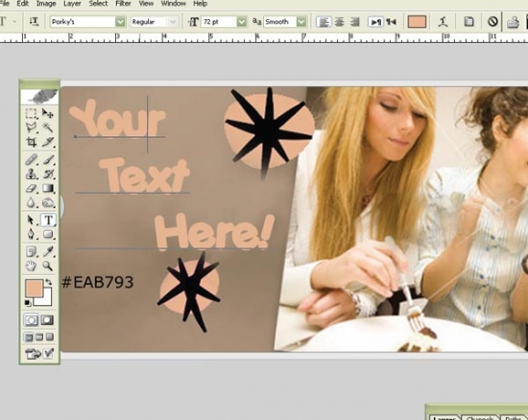This screenshot has width=528, height=420.
Task: Select the Rectangular Marquee tool
Action: (x=31, y=113)
